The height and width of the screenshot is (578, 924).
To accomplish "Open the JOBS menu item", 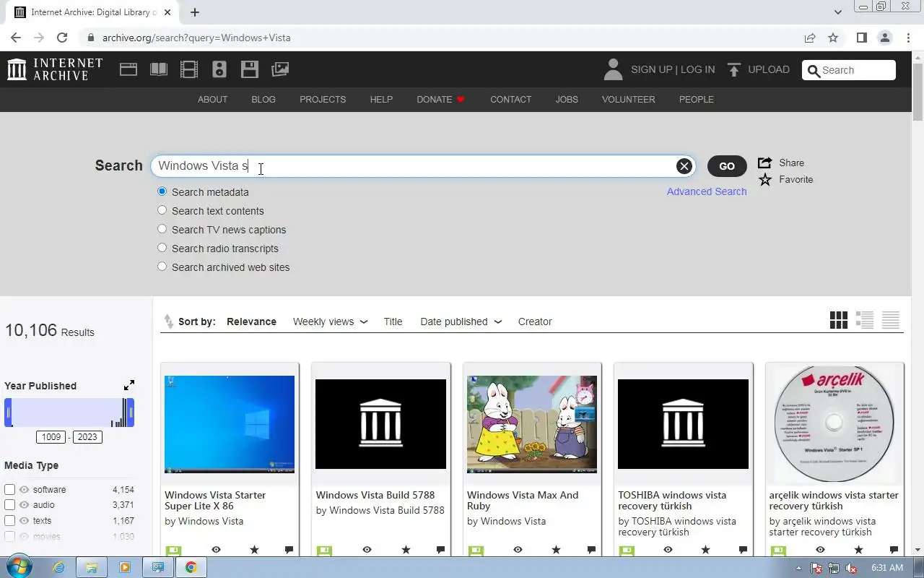I will 567,100.
